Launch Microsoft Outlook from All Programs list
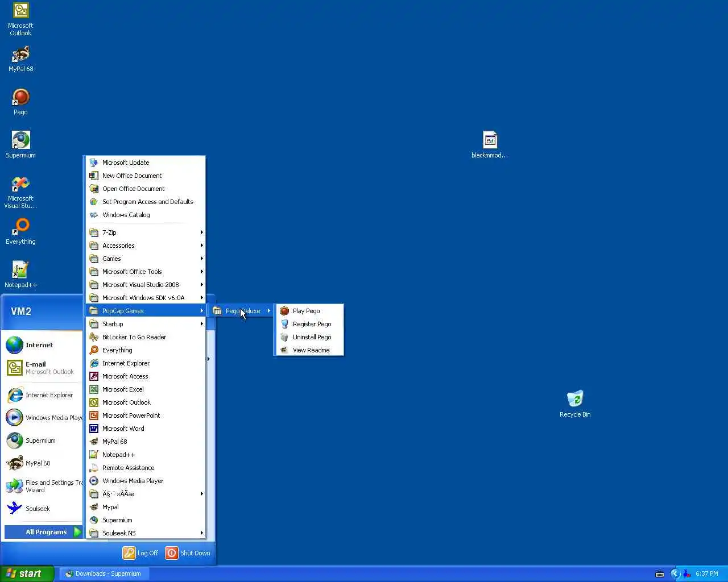This screenshot has height=582, width=728. coord(146,402)
